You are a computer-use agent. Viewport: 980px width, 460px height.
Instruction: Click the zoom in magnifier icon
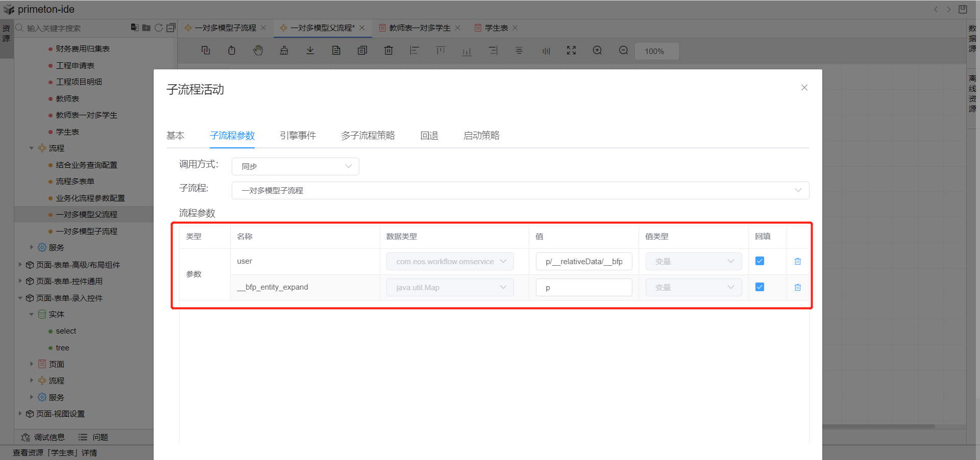click(x=597, y=50)
